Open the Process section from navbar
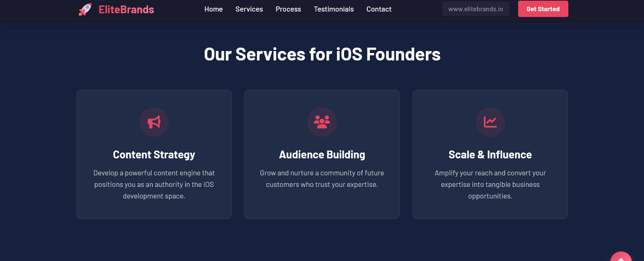This screenshot has height=261, width=644. click(x=288, y=9)
